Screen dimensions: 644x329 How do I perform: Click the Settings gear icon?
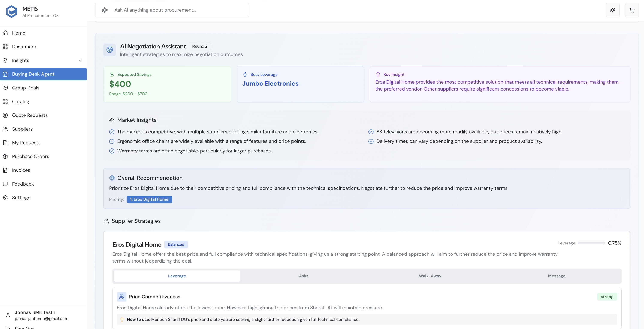pos(5,198)
